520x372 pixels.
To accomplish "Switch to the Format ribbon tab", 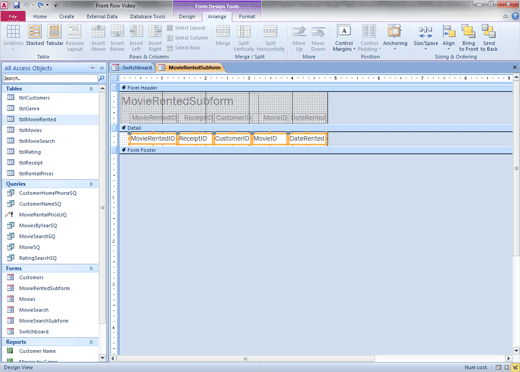I will (x=247, y=16).
